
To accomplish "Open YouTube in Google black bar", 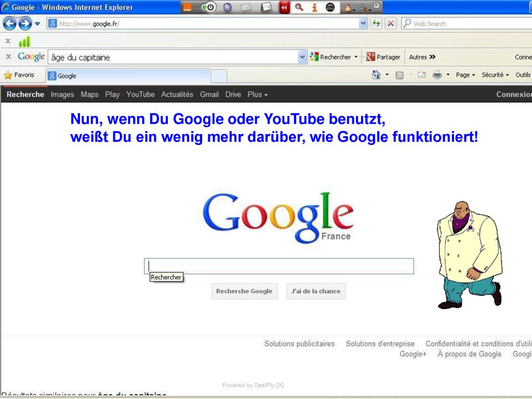I will pyautogui.click(x=140, y=95).
